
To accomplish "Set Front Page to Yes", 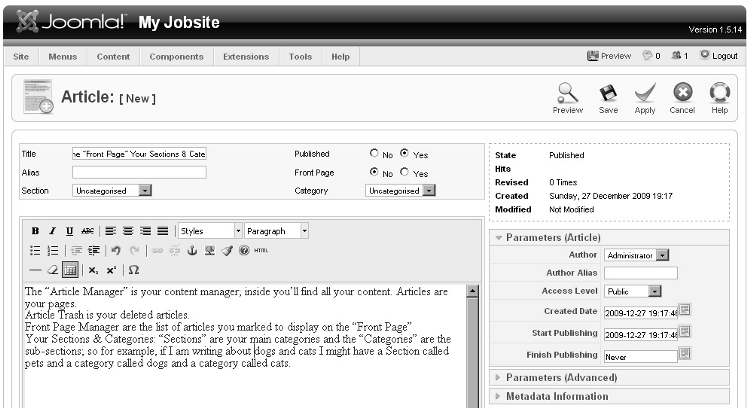I will pyautogui.click(x=405, y=172).
